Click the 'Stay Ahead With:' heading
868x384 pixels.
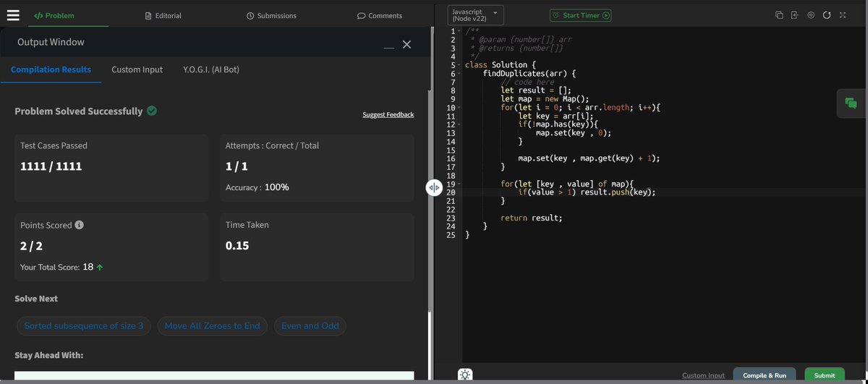(x=49, y=355)
